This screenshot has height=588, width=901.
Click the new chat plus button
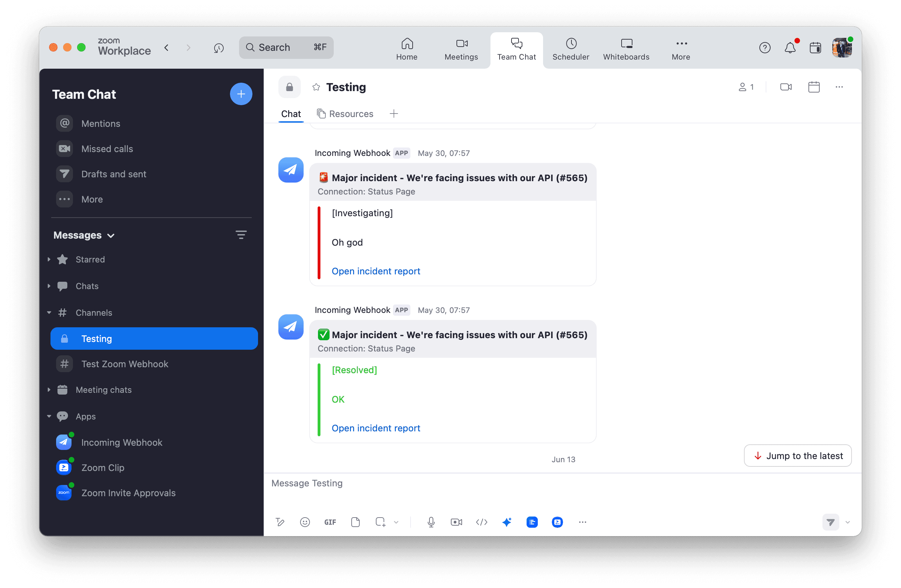coord(241,94)
